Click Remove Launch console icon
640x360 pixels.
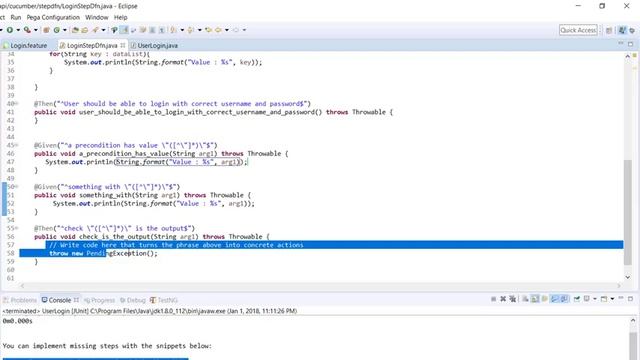pyautogui.click(x=503, y=299)
